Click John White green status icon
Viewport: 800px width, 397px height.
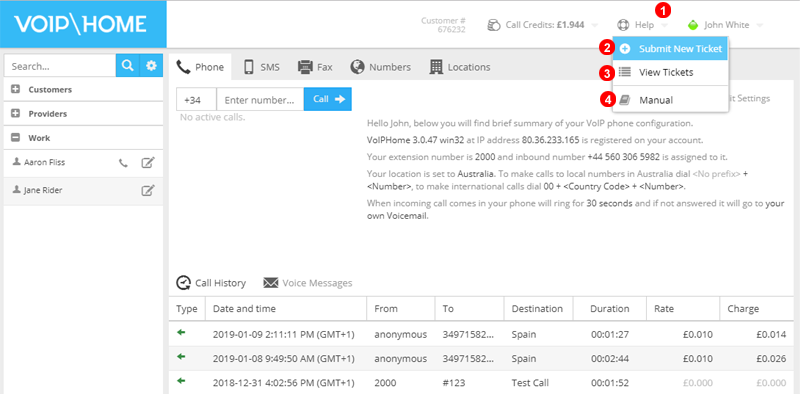pos(693,25)
